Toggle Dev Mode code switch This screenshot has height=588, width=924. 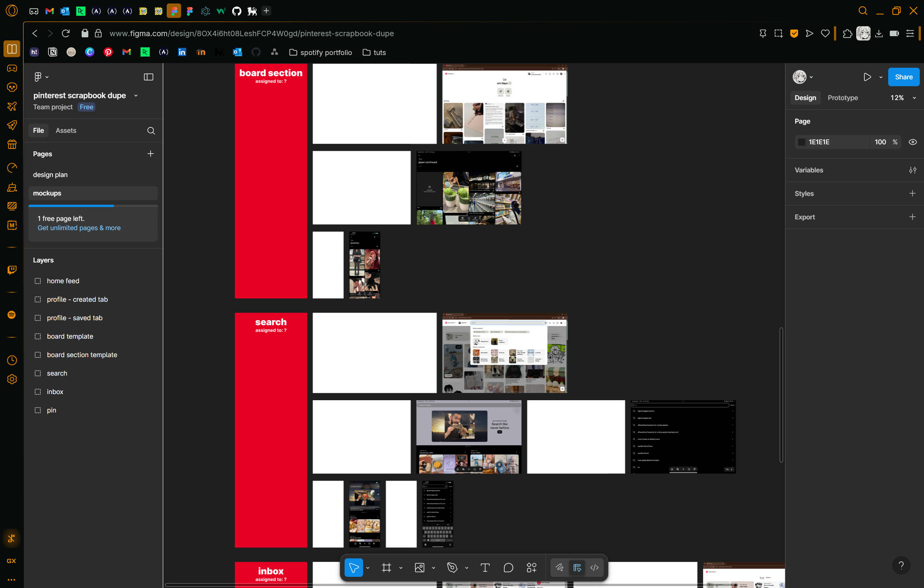[594, 568]
